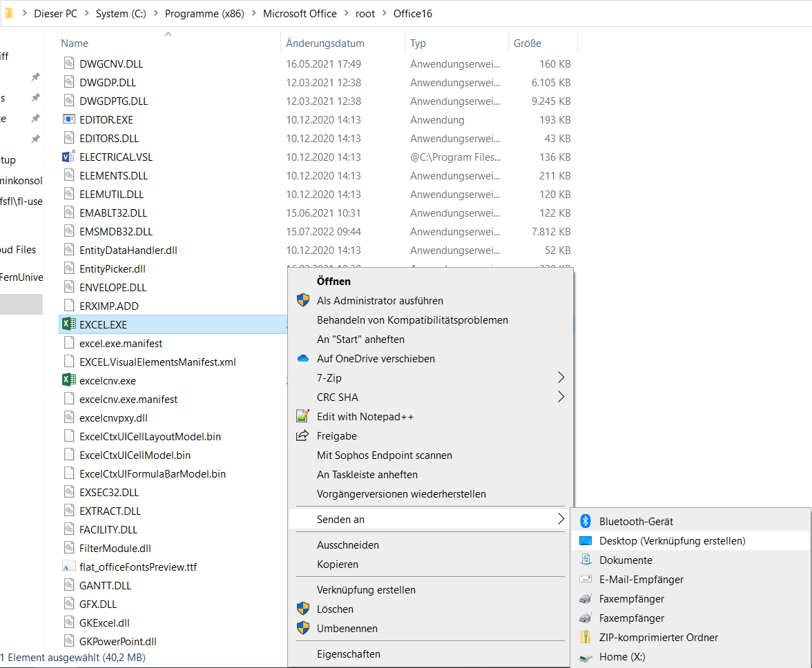Navigate to Dieser PC via breadcrumb

[x=55, y=13]
